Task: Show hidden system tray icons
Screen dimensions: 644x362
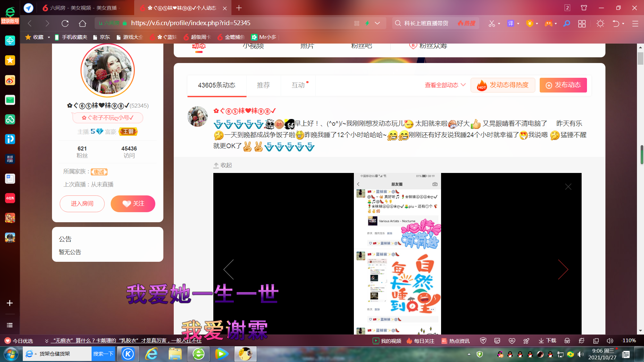Action: click(469, 354)
